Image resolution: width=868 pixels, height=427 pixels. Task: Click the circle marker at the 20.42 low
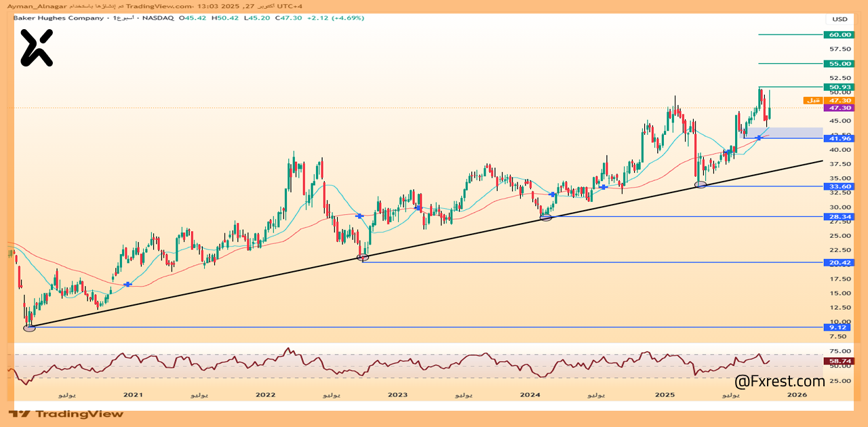point(363,257)
